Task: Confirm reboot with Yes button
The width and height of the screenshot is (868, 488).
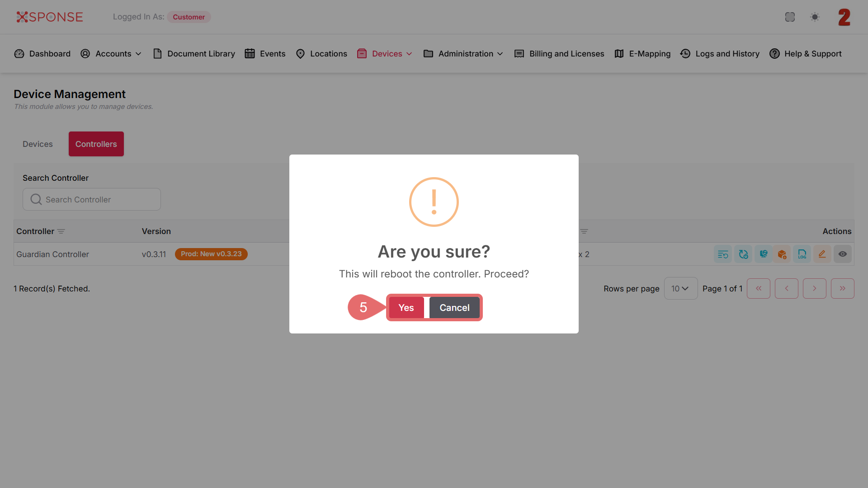Action: pyautogui.click(x=406, y=308)
